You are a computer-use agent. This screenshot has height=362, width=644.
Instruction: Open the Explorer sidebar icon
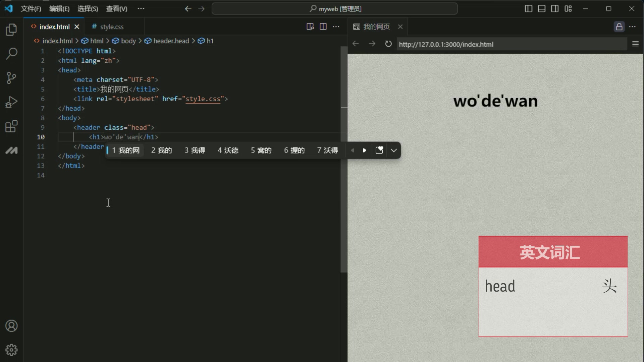(x=11, y=29)
